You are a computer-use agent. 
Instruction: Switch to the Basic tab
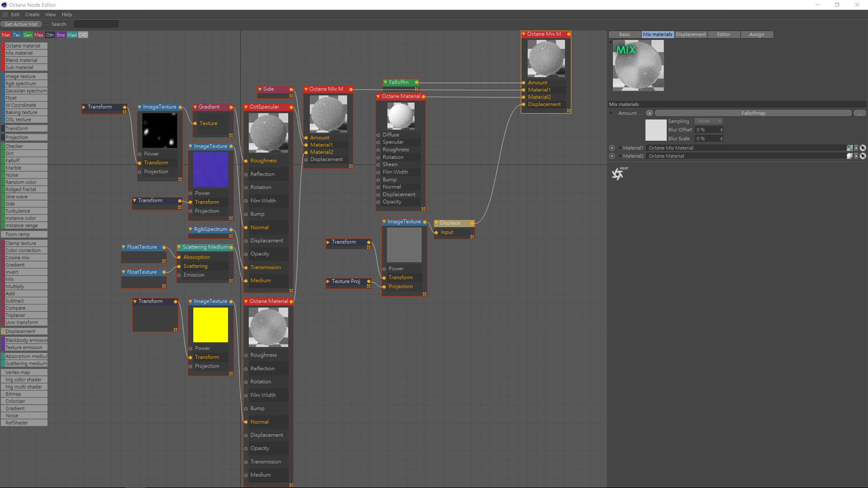pyautogui.click(x=625, y=34)
